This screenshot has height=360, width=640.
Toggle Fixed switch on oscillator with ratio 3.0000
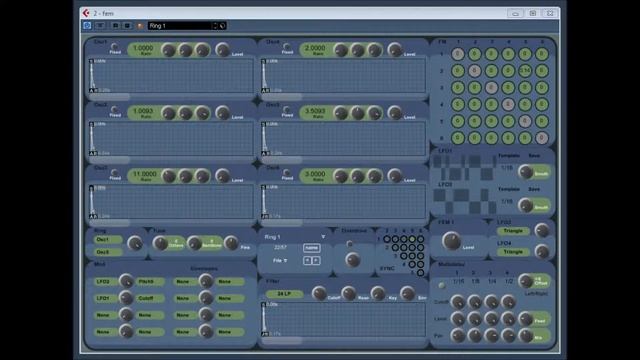tap(287, 172)
